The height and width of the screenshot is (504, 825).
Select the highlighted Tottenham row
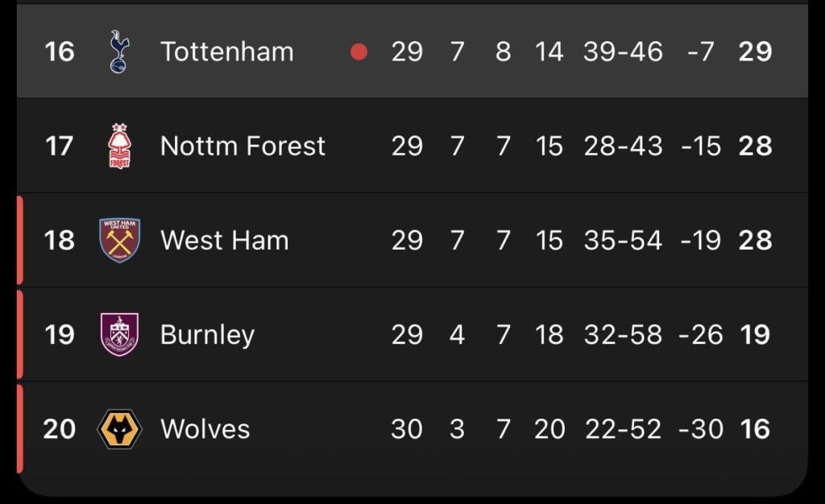[412, 52]
